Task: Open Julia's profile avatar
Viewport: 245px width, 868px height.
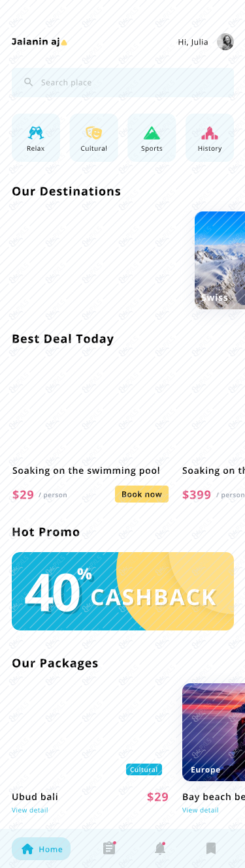Action: [x=225, y=42]
